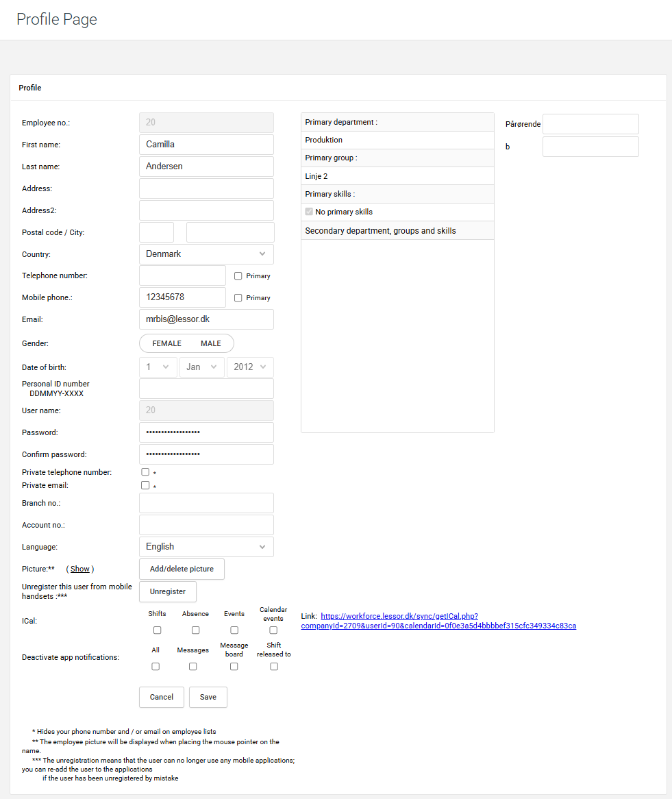Image resolution: width=672 pixels, height=799 pixels.
Task: Click the Linje 2 group row
Action: pyautogui.click(x=397, y=176)
